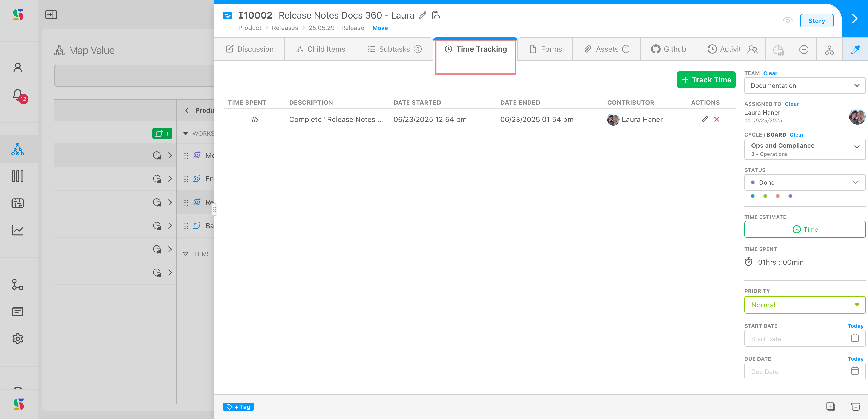Click the green Track Time button

point(706,80)
